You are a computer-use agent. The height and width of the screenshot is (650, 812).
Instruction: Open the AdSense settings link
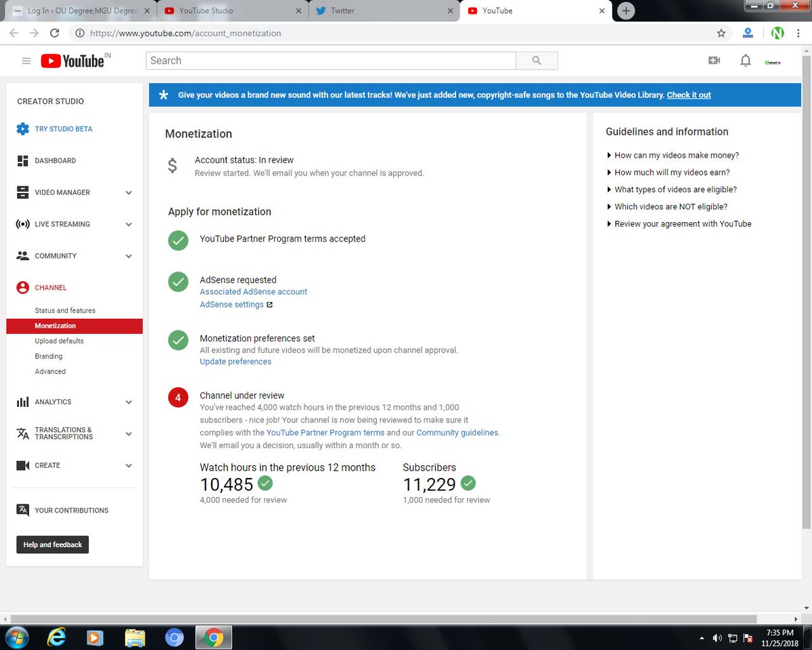(231, 305)
